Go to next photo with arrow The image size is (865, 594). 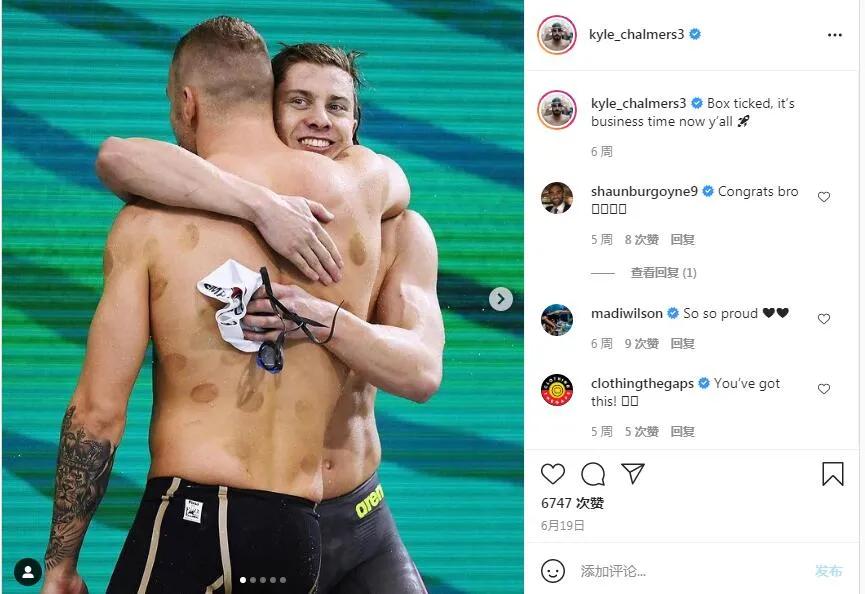[500, 299]
